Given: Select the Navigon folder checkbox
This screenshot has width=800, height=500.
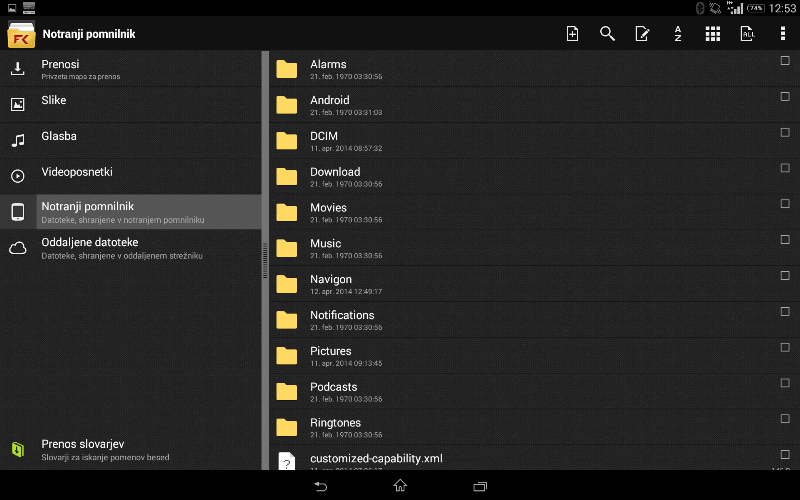Looking at the screenshot, I should point(785,276).
